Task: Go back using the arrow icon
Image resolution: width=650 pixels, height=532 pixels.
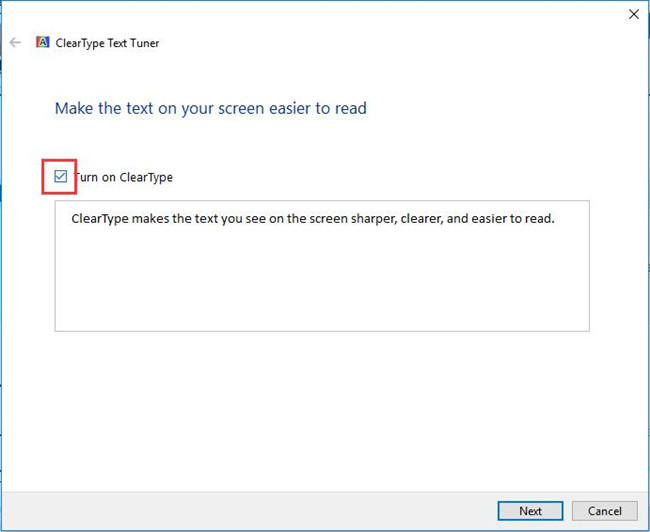Action: 15,42
